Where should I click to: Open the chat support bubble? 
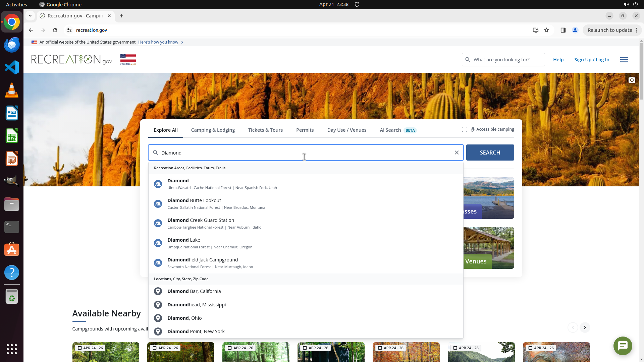(623, 346)
